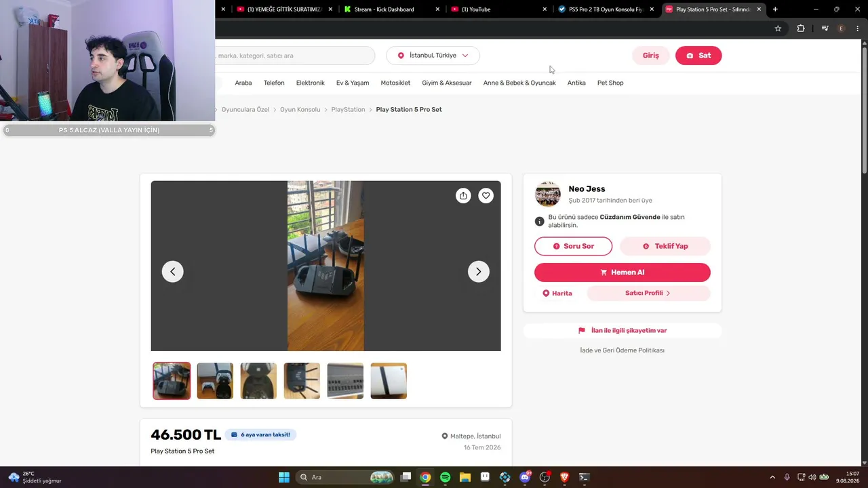Open OBS Studio from the taskbar
Image resolution: width=868 pixels, height=488 pixels.
[x=545, y=477]
